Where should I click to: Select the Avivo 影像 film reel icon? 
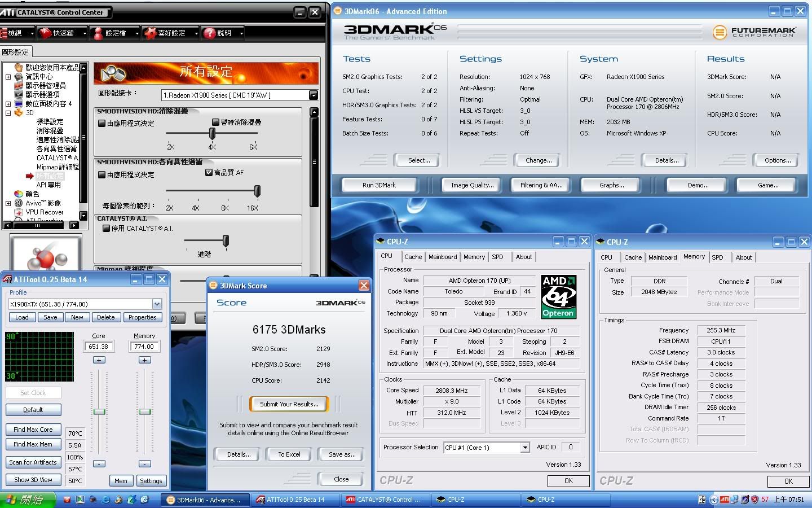19,203
